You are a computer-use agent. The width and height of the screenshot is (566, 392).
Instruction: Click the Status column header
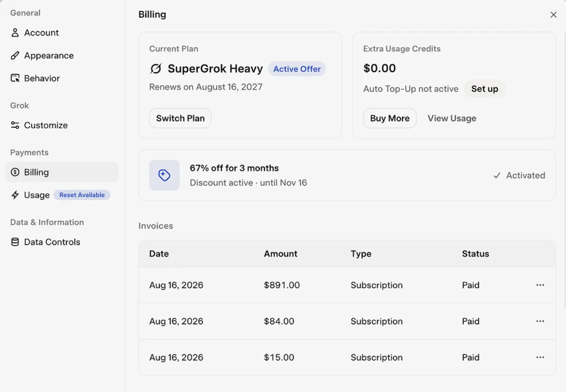click(476, 254)
